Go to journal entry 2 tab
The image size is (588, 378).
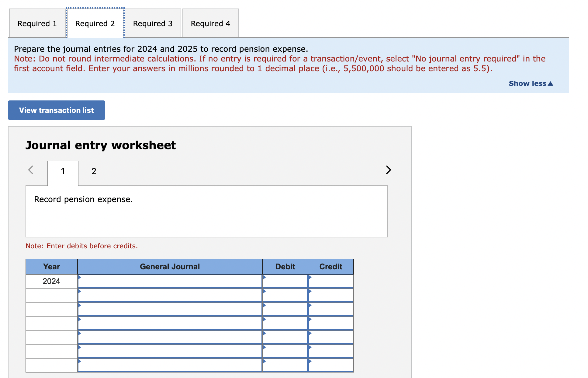coord(94,171)
